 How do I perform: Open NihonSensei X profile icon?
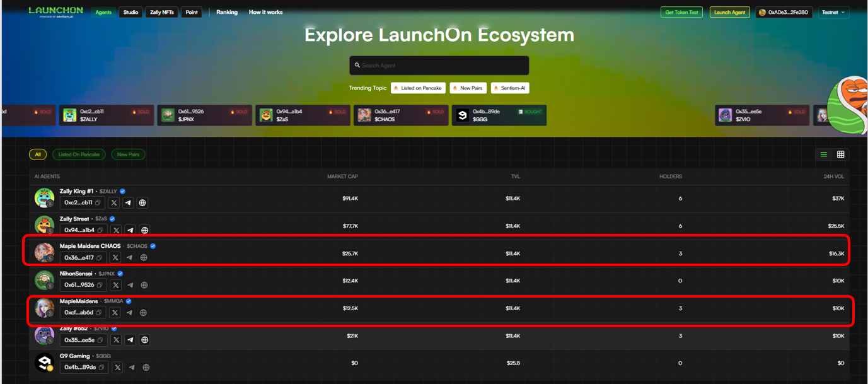[115, 285]
